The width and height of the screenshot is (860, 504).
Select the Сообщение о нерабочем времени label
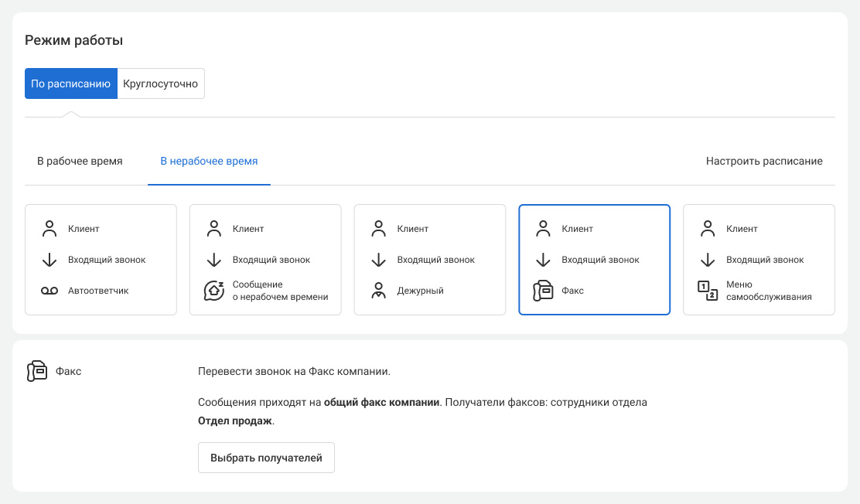tap(280, 291)
